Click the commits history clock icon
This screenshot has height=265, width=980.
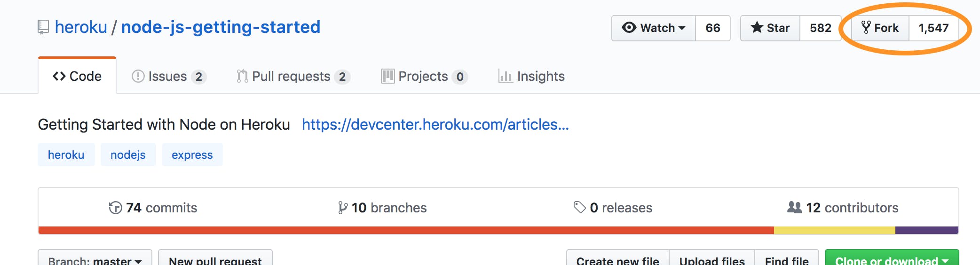coord(115,208)
